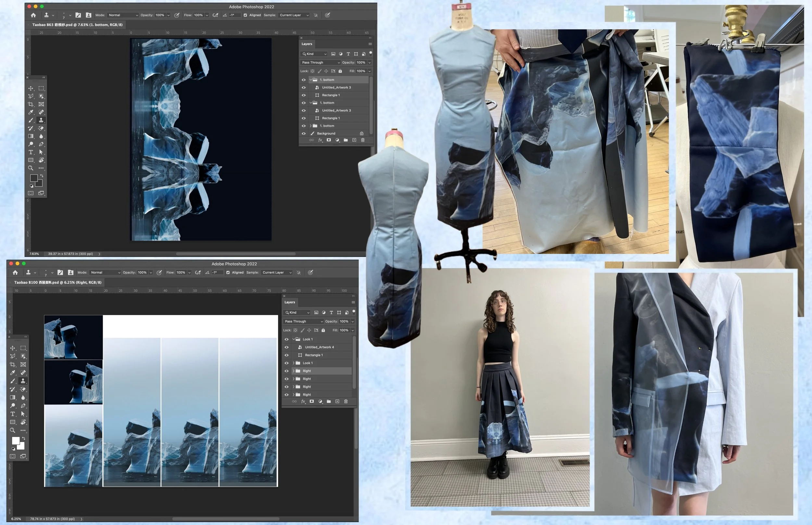Select the Type tool in bottom window toolbar
The width and height of the screenshot is (812, 525).
coord(13,414)
